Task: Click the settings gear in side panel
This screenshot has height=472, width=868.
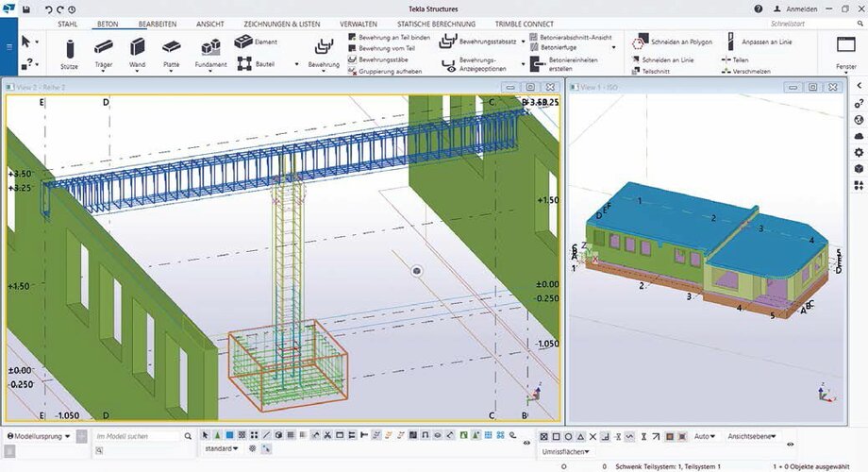Action: pyautogui.click(x=859, y=152)
